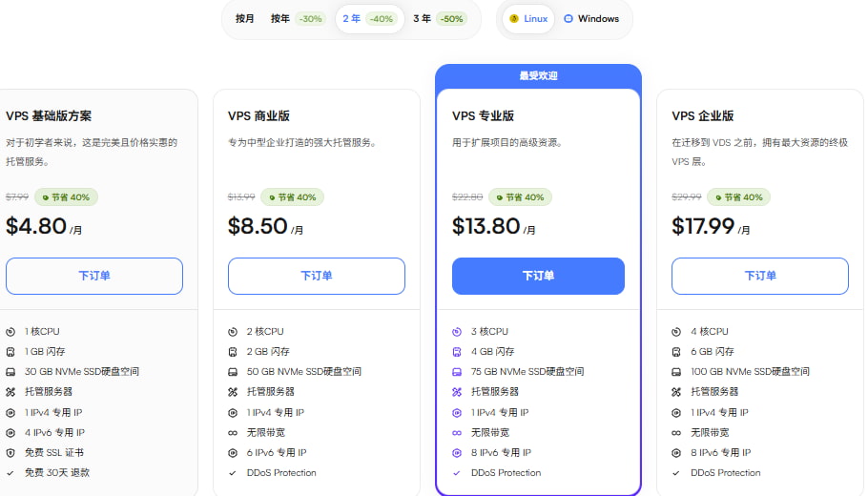Click the infinity icon in the 商业版 plan
868x496 pixels.
point(233,433)
